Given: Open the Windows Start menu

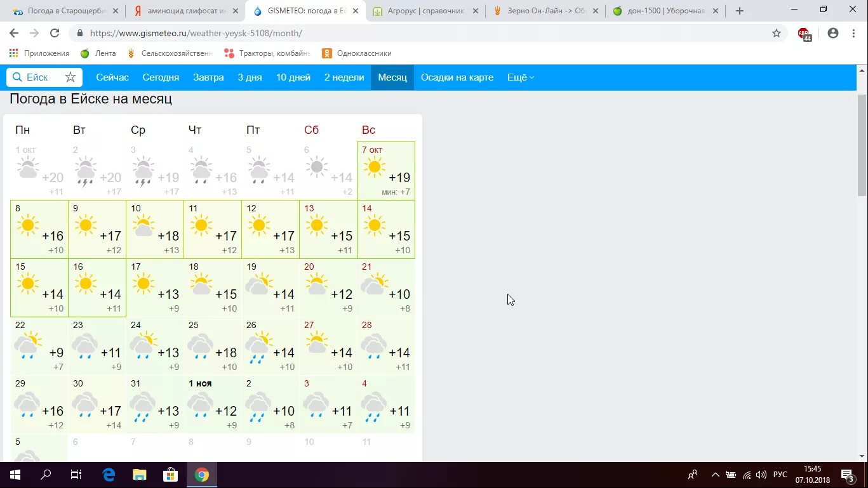Looking at the screenshot, I should (15, 475).
